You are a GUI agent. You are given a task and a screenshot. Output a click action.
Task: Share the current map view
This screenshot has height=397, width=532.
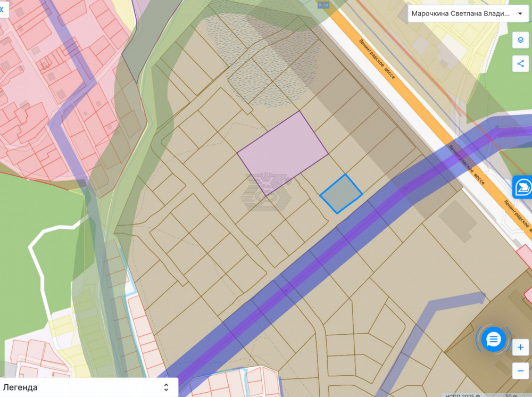tap(520, 63)
